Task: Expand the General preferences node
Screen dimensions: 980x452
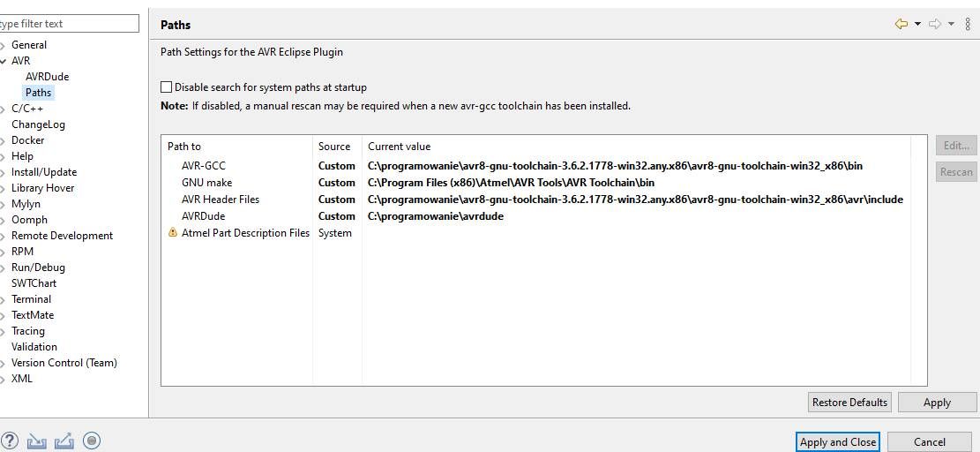Action: coord(3,45)
